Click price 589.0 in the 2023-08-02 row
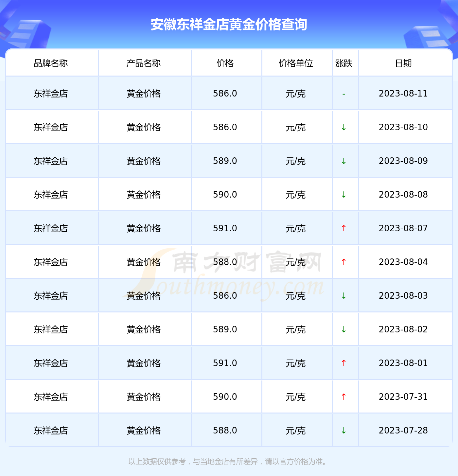 coord(225,329)
